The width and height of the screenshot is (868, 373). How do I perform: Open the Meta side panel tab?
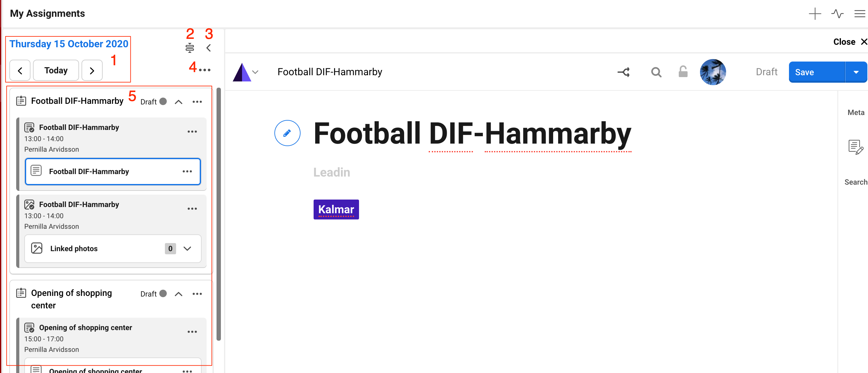point(856,113)
